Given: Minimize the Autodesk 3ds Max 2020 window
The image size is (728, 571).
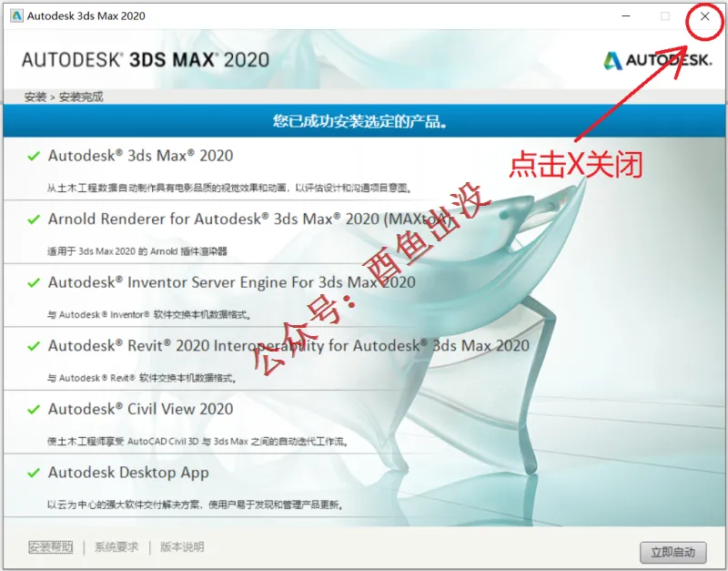Looking at the screenshot, I should 626,16.
